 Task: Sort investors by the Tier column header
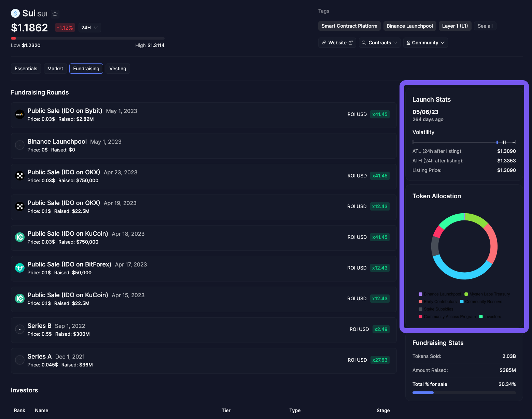(226, 410)
